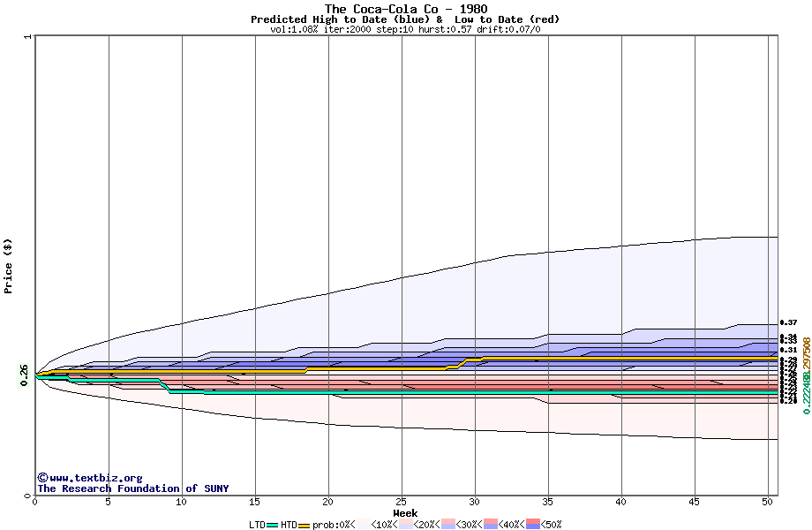Click x-axis tick label '40'

[x=620, y=502]
